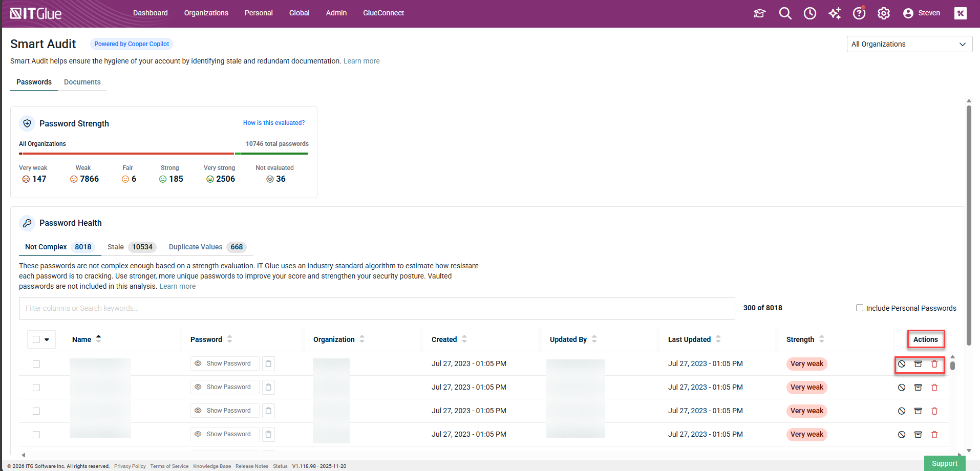Open the Cooper Copilot sparkle icon

point(835,13)
